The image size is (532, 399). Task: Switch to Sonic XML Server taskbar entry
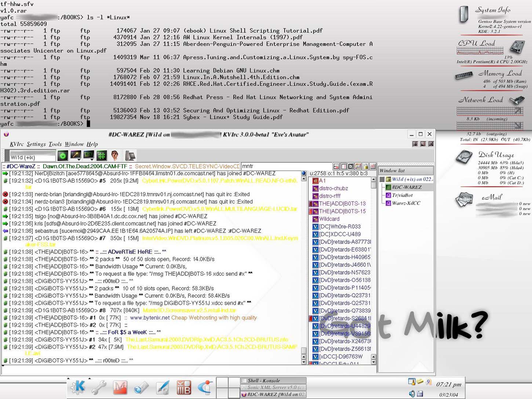coord(273,387)
